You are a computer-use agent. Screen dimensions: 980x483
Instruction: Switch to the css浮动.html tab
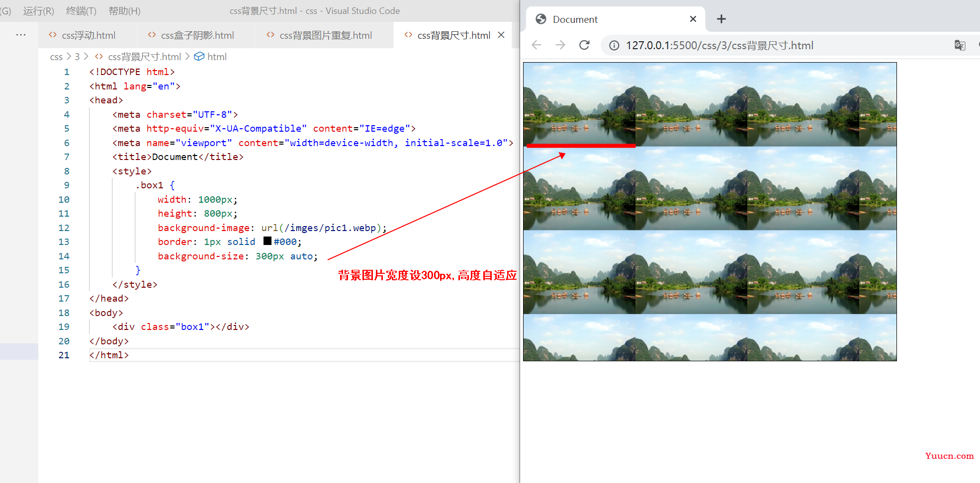click(x=89, y=35)
